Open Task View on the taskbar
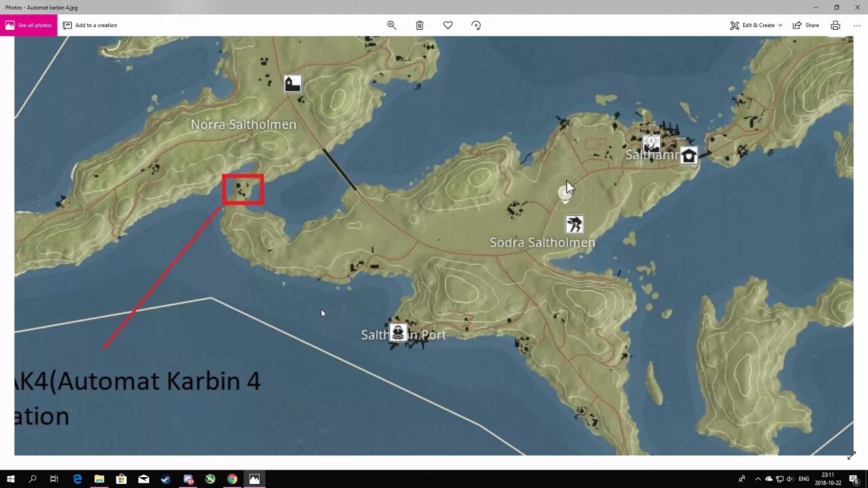The image size is (868, 488). click(x=54, y=479)
